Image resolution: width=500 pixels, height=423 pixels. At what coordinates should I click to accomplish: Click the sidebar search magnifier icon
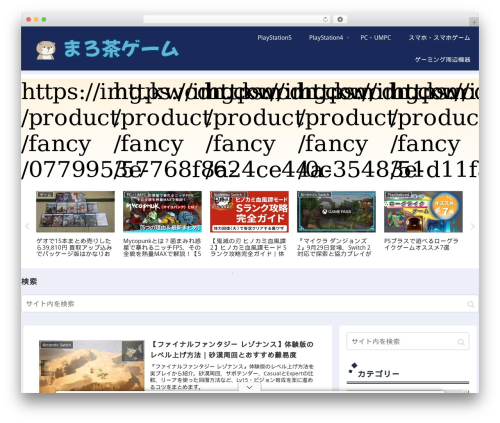point(461,342)
